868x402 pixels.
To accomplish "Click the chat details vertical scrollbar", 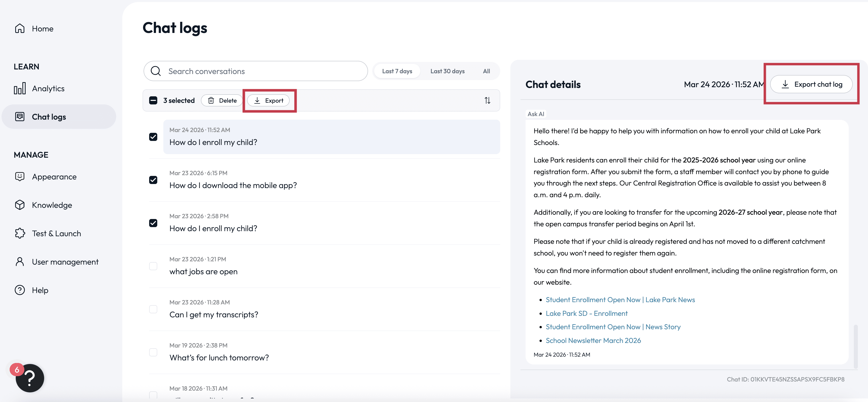I will tap(855, 346).
